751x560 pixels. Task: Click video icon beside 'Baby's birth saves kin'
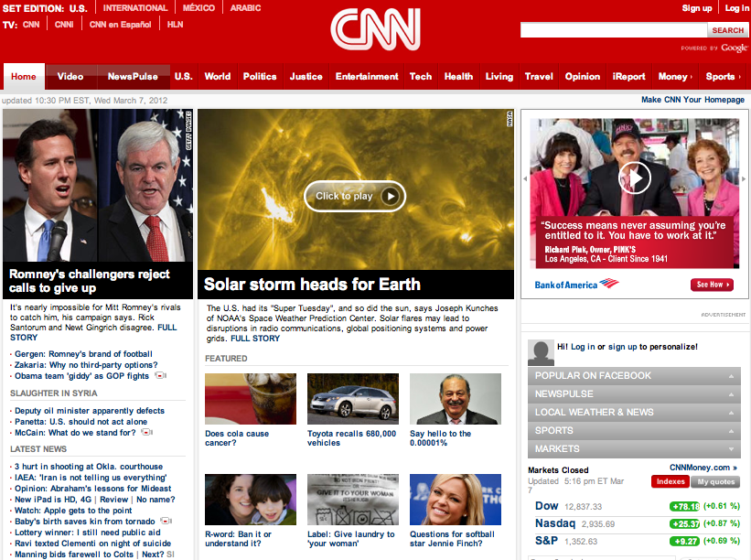tap(166, 521)
